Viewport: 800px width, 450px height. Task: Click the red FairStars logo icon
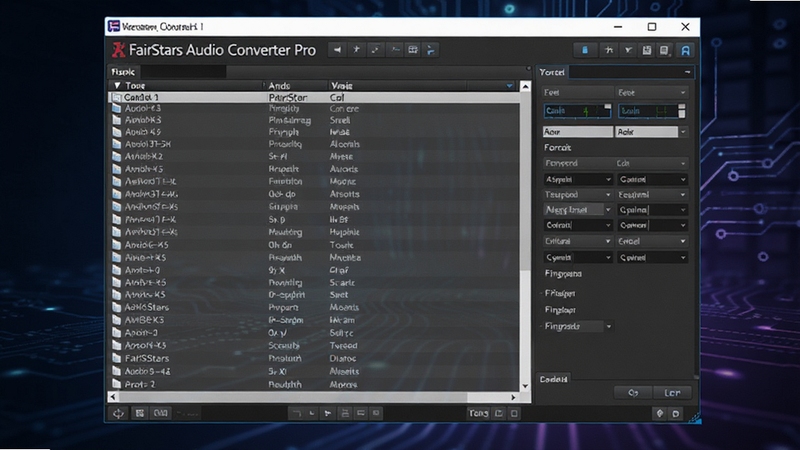tap(118, 50)
